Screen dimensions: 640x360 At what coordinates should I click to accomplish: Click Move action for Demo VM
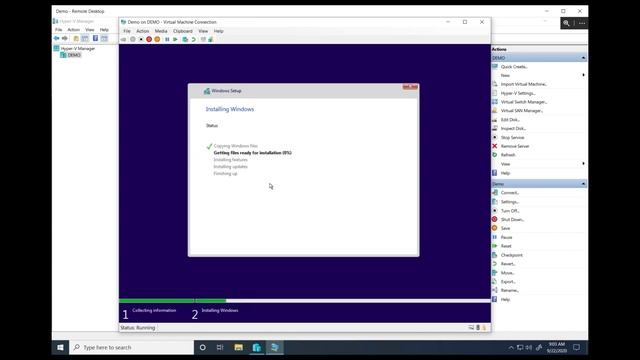(x=508, y=273)
